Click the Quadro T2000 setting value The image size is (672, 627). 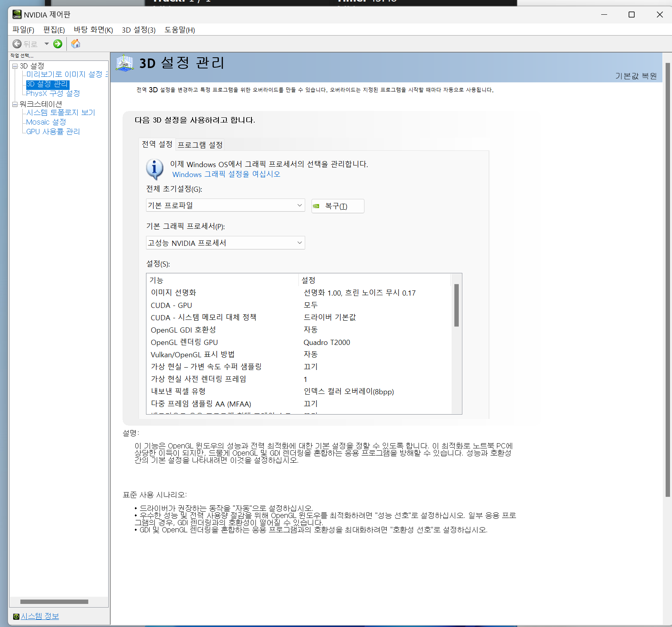point(327,343)
